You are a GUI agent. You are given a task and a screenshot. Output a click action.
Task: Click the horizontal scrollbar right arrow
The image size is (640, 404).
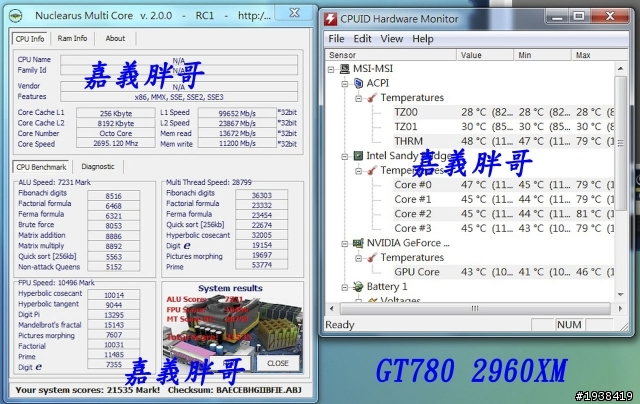(620, 309)
